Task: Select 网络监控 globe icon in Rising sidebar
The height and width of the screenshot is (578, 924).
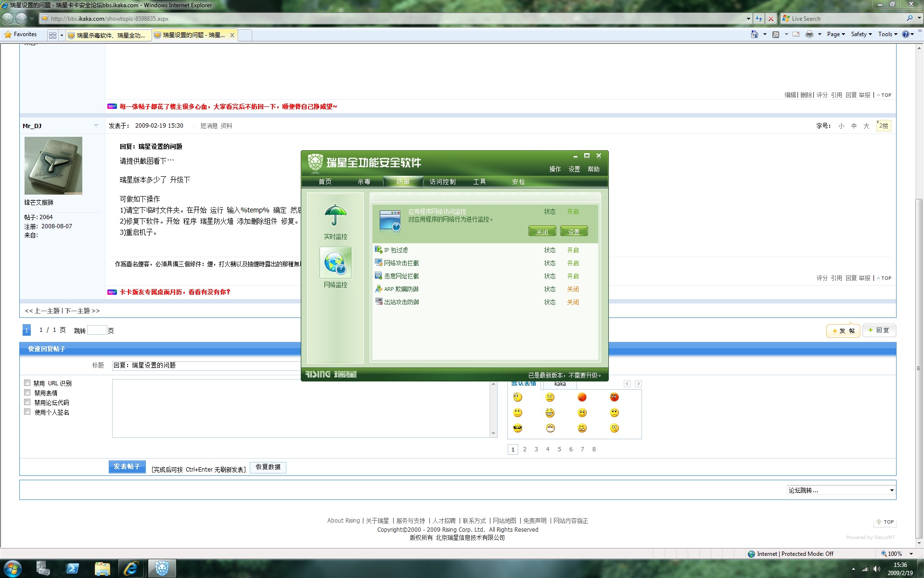Action: (335, 263)
